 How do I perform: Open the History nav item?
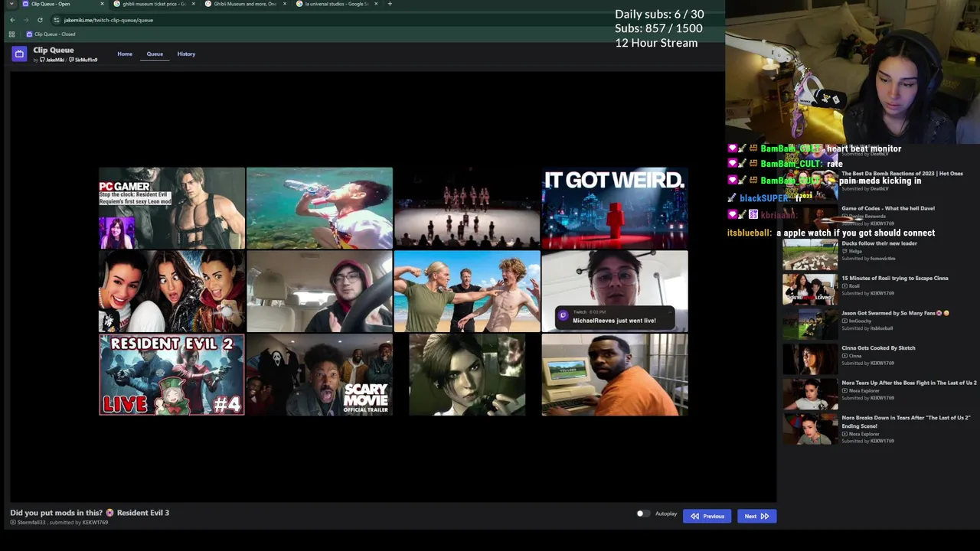[x=186, y=54]
